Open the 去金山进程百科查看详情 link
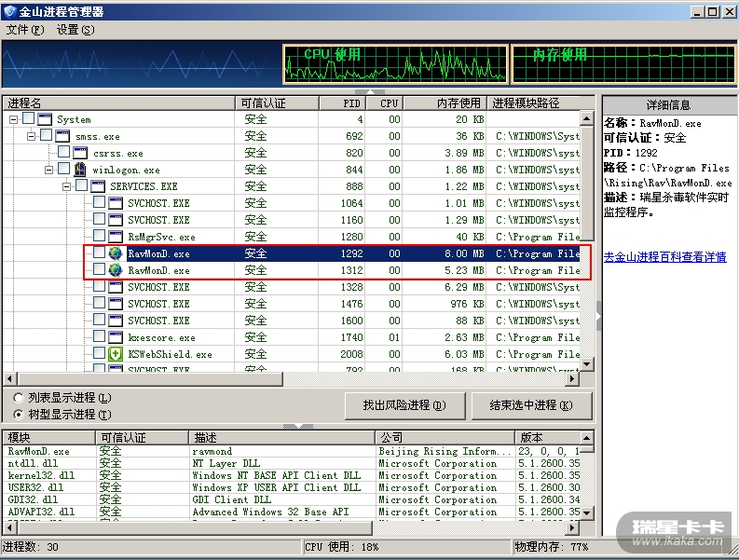This screenshot has height=560, width=739. pyautogui.click(x=664, y=256)
